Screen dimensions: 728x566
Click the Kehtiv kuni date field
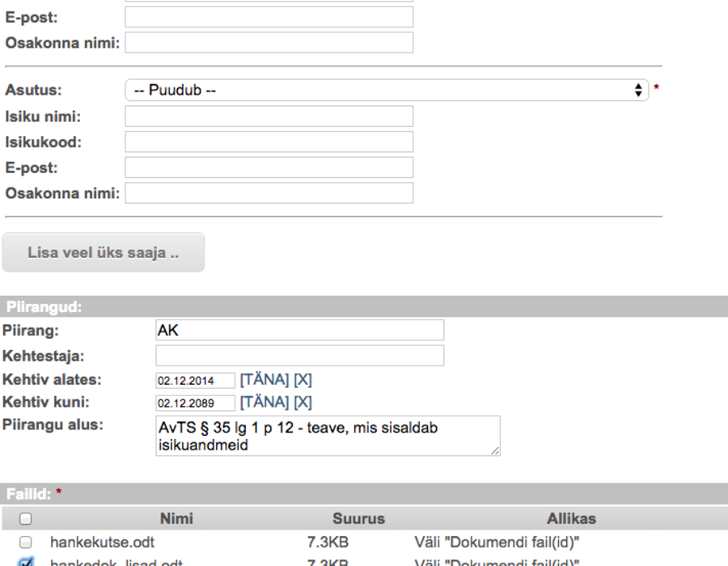tap(196, 403)
